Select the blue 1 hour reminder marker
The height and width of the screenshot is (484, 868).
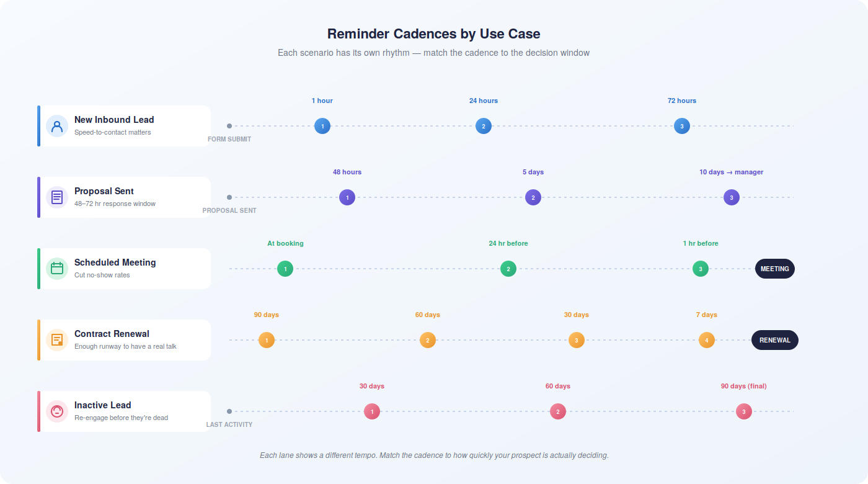322,126
